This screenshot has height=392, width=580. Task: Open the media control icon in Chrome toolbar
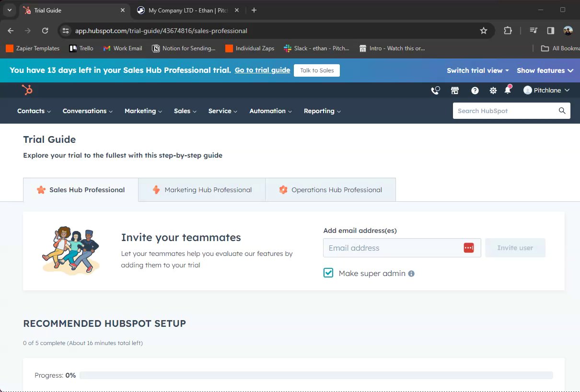tap(534, 31)
